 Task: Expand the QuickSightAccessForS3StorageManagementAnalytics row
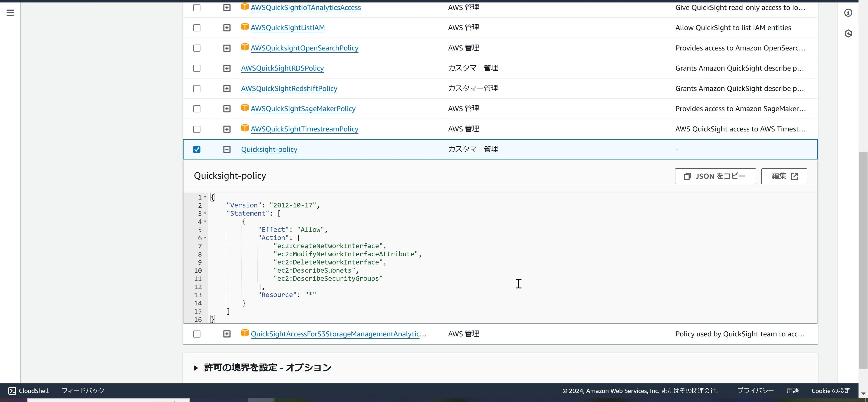click(227, 334)
